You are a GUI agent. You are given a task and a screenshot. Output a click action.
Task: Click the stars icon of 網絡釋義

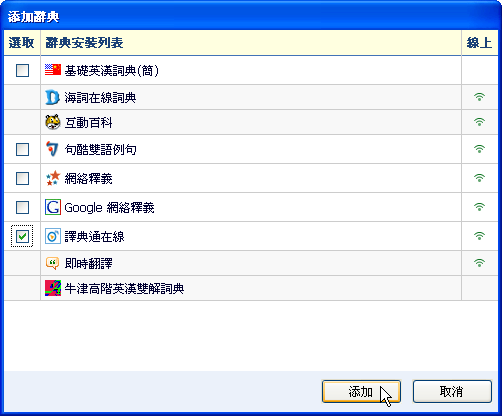(53, 178)
